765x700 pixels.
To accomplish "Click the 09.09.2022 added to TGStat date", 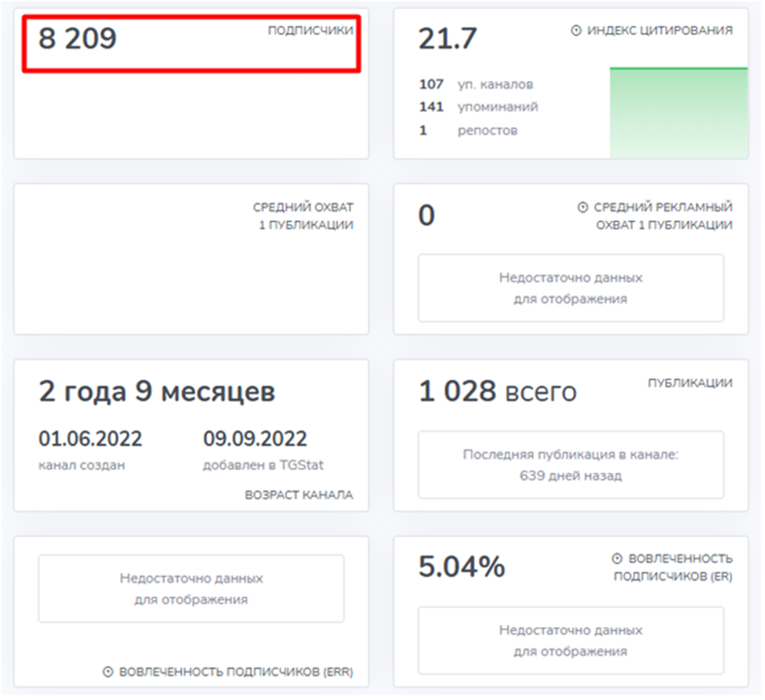I will tap(255, 438).
